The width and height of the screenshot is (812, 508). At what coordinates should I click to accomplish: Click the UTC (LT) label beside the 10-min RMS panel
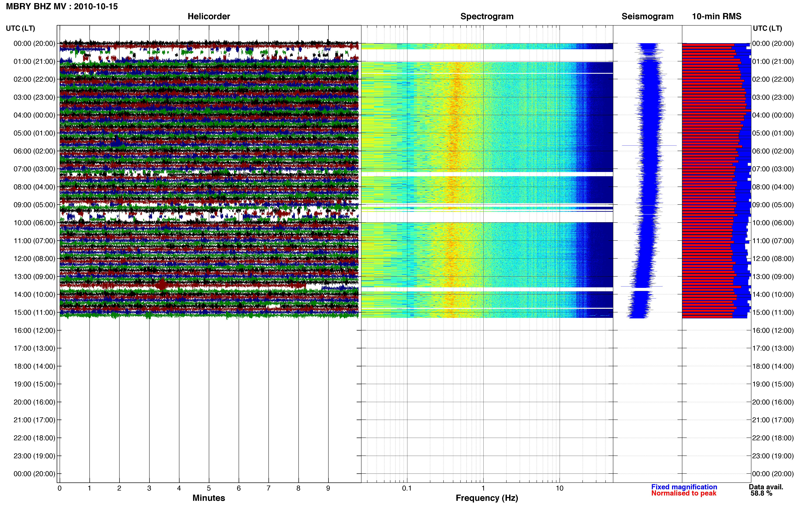click(x=767, y=28)
